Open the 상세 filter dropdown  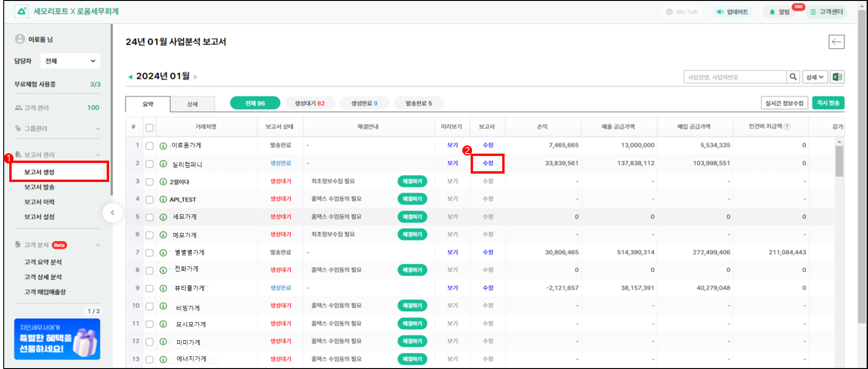[814, 77]
